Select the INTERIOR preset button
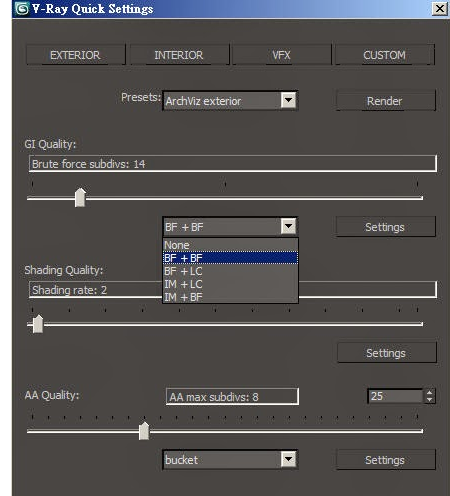Image resolution: width=450 pixels, height=496 pixels. click(x=179, y=55)
